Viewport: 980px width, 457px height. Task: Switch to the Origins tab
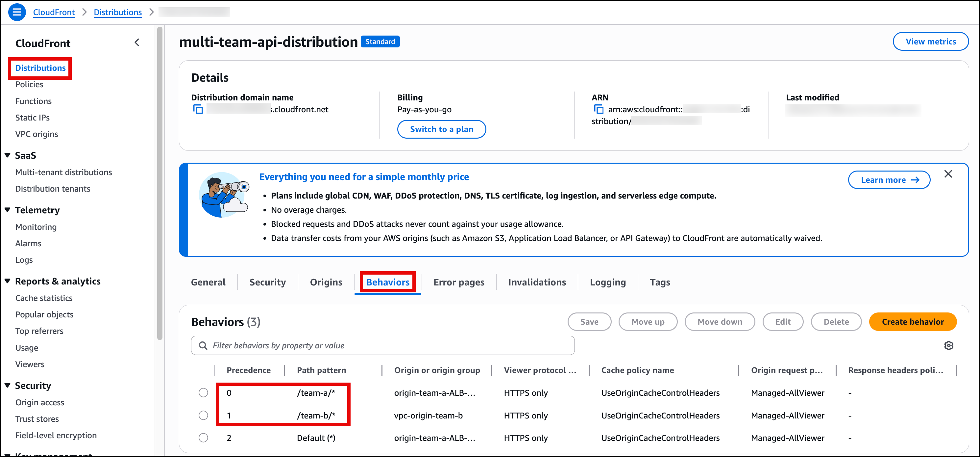click(326, 282)
